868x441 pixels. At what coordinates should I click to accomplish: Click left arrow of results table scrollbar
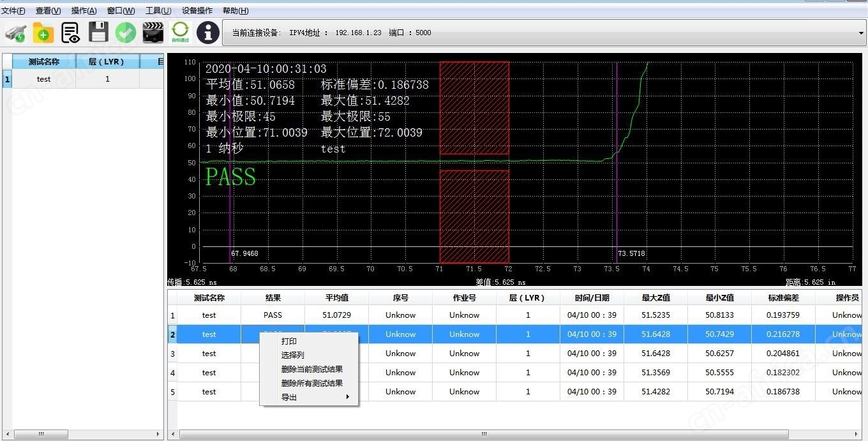coord(172,434)
